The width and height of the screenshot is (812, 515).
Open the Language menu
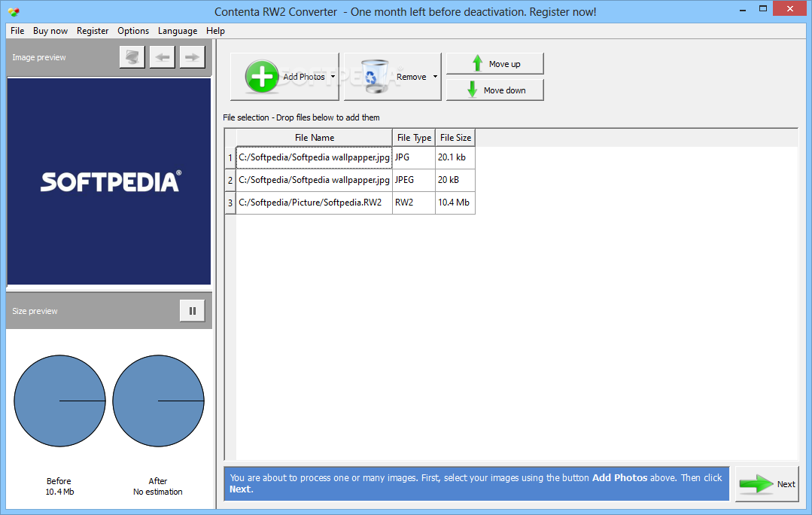(x=178, y=31)
